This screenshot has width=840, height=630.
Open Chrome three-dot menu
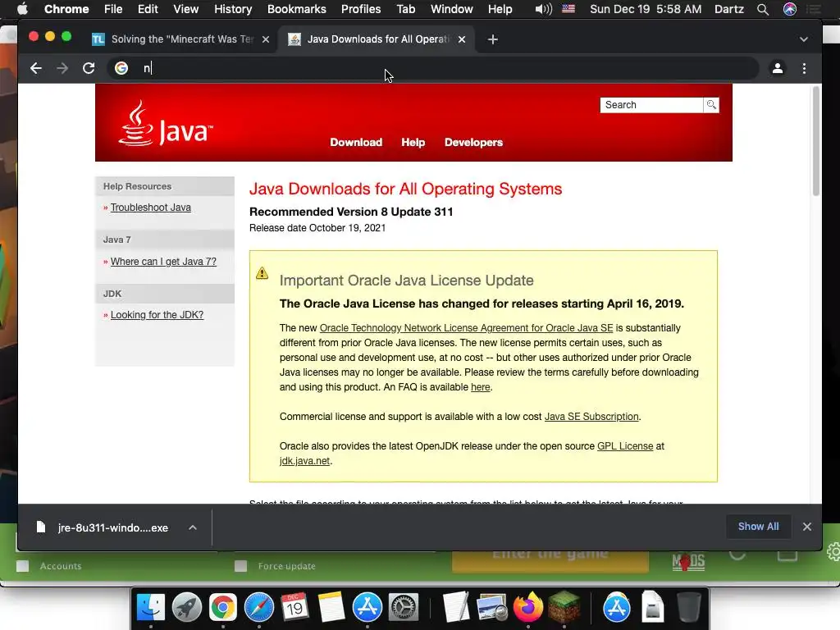click(x=804, y=68)
